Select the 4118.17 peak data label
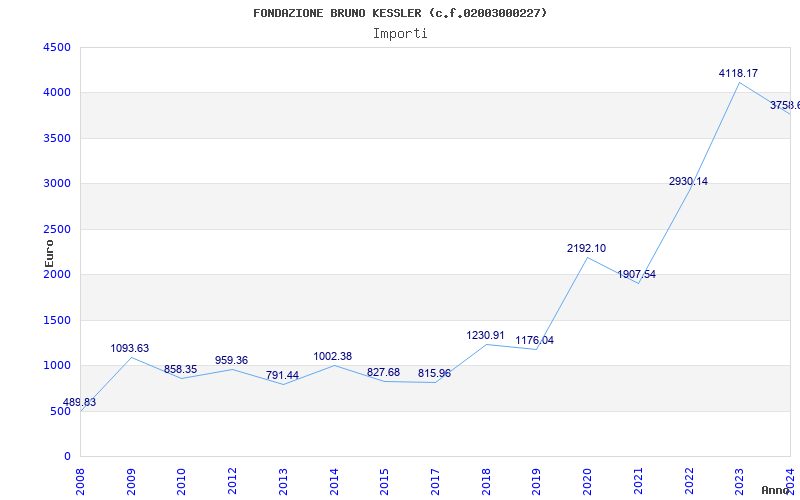 [738, 73]
